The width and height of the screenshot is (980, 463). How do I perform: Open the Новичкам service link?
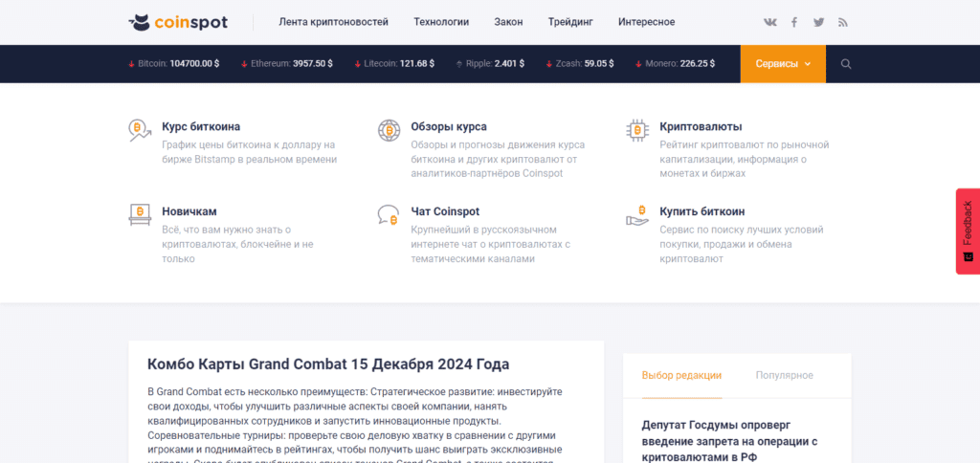(189, 211)
